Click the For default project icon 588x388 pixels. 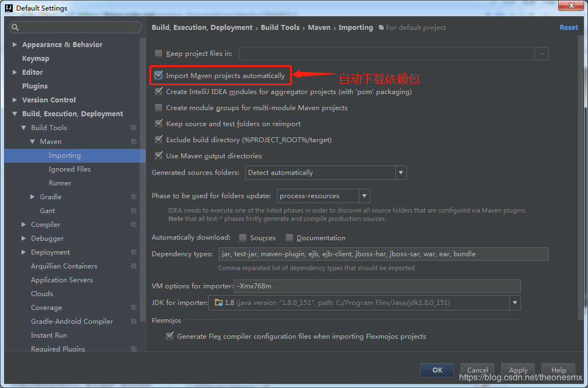click(381, 28)
